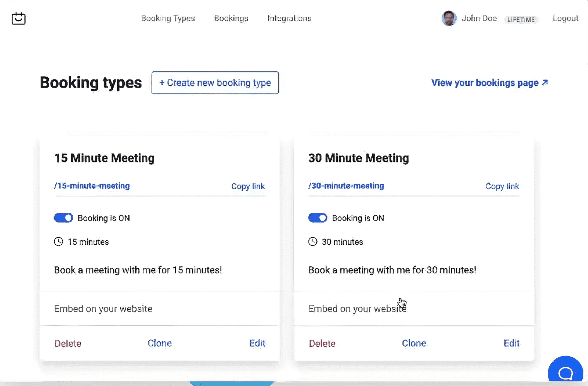Open the Booking Types page

pos(168,18)
